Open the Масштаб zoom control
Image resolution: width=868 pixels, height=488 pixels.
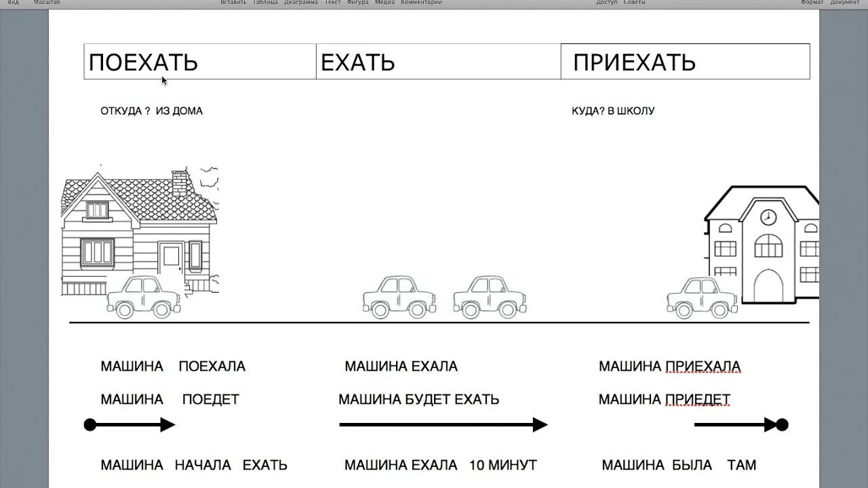[47, 2]
